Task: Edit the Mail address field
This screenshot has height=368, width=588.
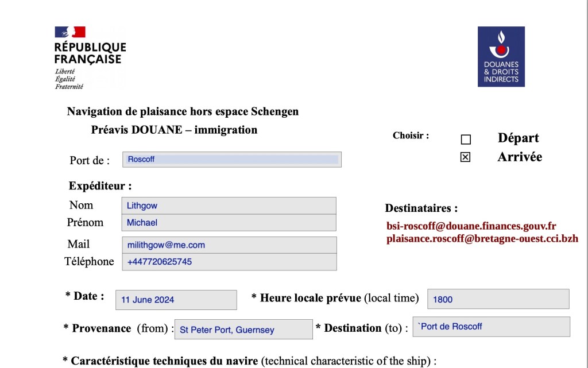Action: 229,245
